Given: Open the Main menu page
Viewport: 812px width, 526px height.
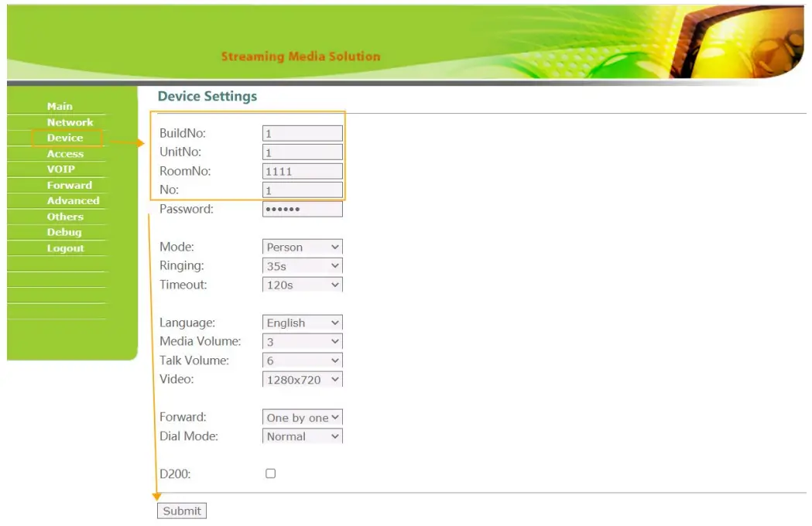Looking at the screenshot, I should click(58, 106).
